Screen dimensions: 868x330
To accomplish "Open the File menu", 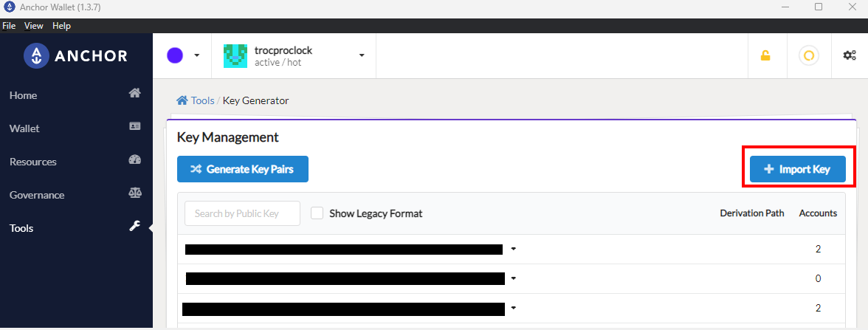I will coord(9,26).
